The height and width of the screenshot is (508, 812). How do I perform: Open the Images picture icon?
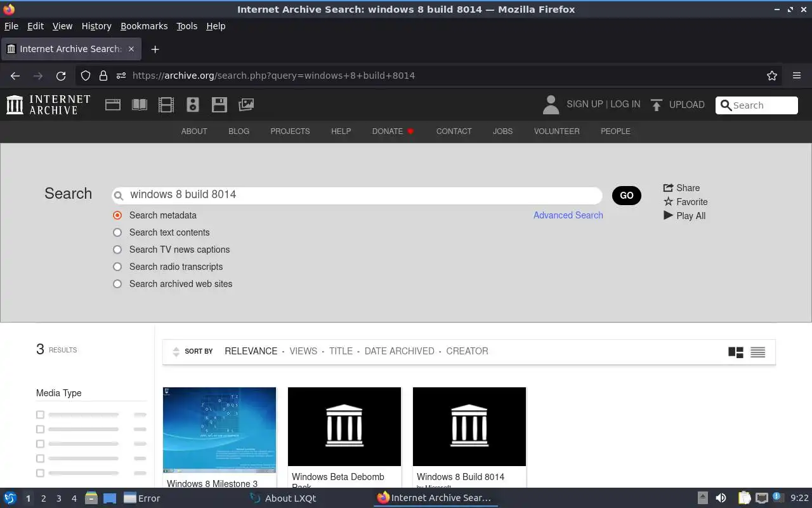pyautogui.click(x=246, y=105)
